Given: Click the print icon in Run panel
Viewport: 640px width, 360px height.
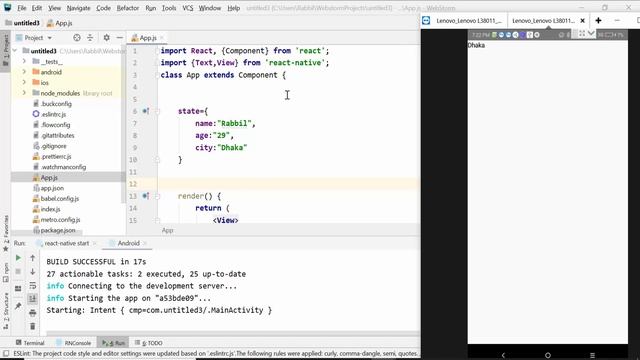Looking at the screenshot, I should coord(33,313).
